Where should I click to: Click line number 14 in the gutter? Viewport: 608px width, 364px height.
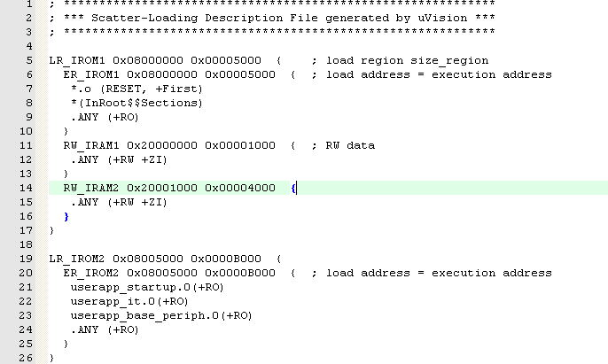[26, 188]
